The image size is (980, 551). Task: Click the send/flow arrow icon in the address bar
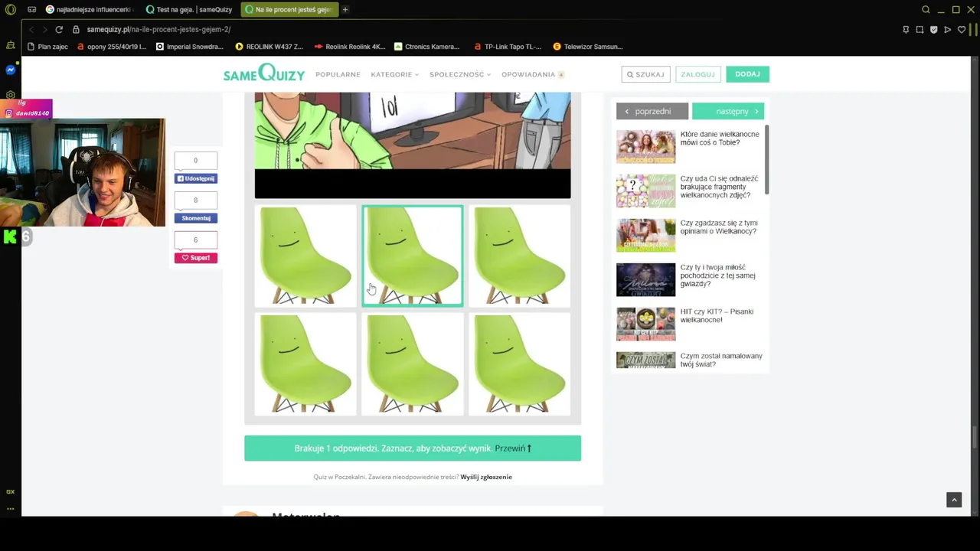[x=947, y=29]
